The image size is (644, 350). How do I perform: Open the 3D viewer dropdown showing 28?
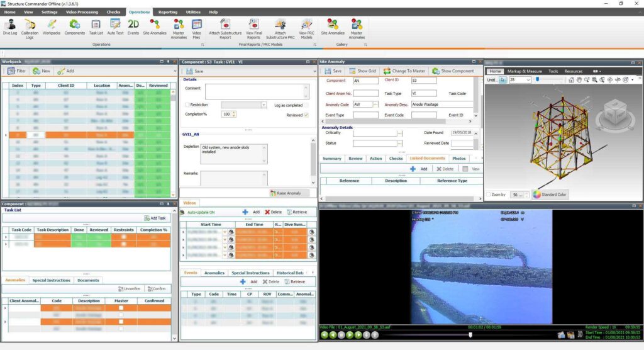tap(528, 80)
